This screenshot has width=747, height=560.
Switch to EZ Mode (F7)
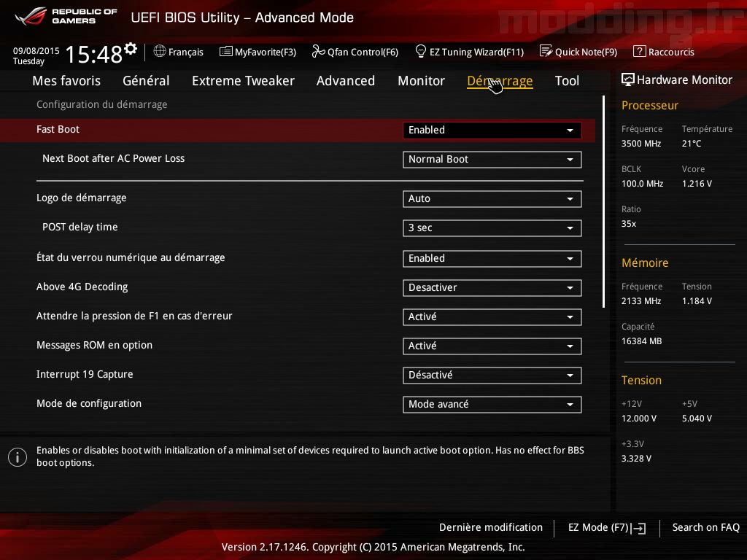(x=607, y=528)
